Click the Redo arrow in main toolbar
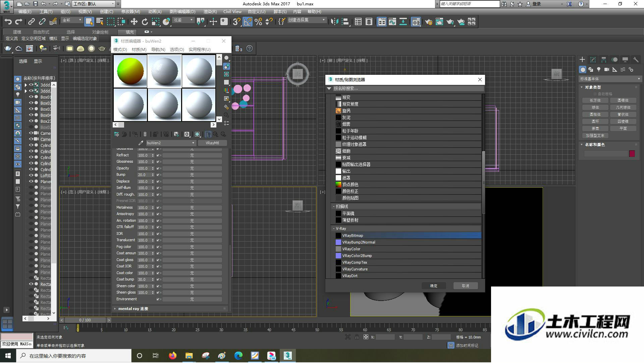The image size is (644, 363). coord(19,22)
